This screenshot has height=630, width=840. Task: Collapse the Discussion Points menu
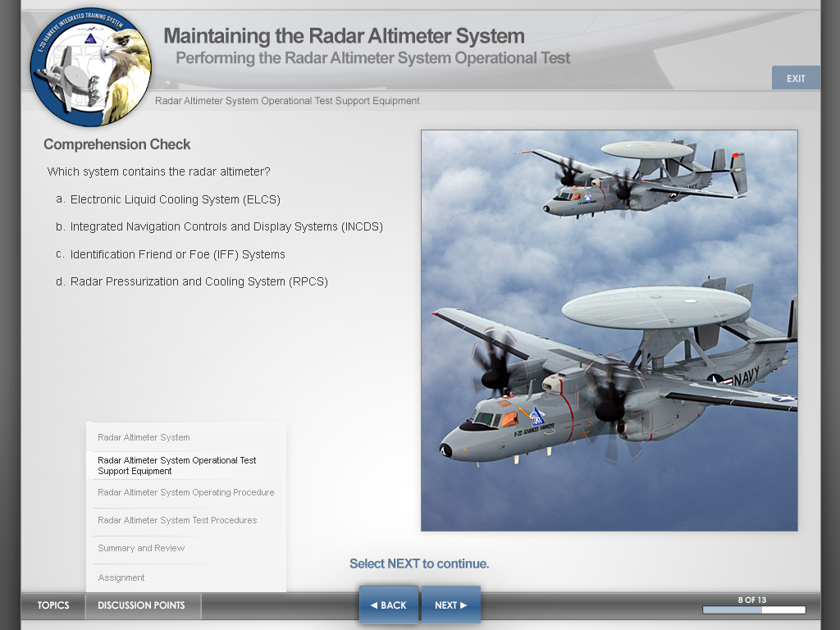pos(141,605)
